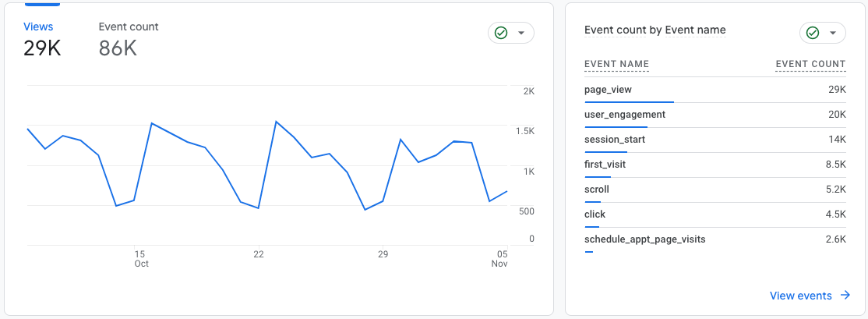Click the session_start event name
Viewport: 868px width, 319px height.
click(x=615, y=140)
